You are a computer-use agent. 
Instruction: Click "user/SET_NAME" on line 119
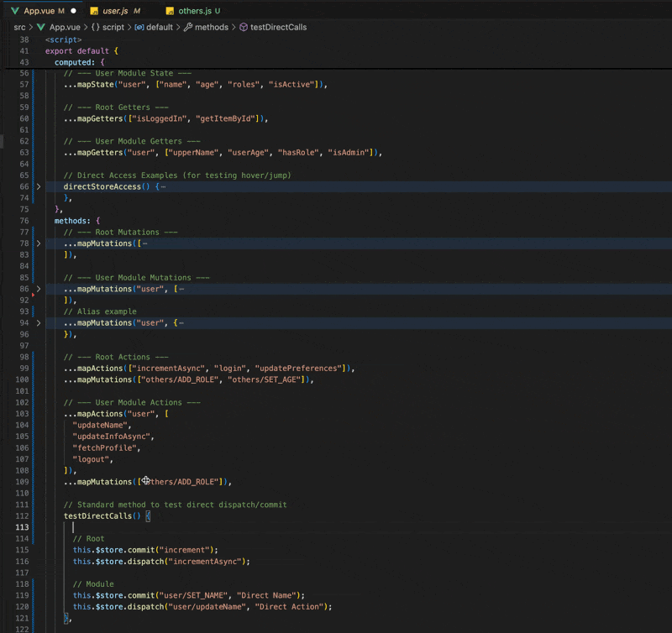(x=194, y=595)
